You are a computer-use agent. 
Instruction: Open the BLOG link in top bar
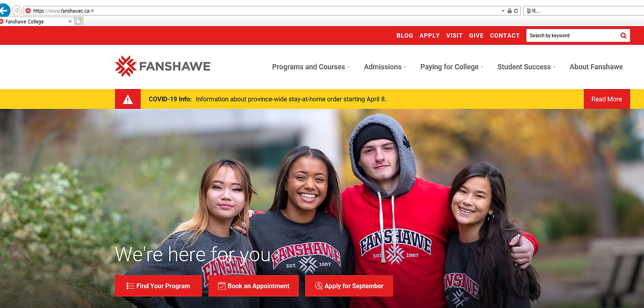click(405, 36)
